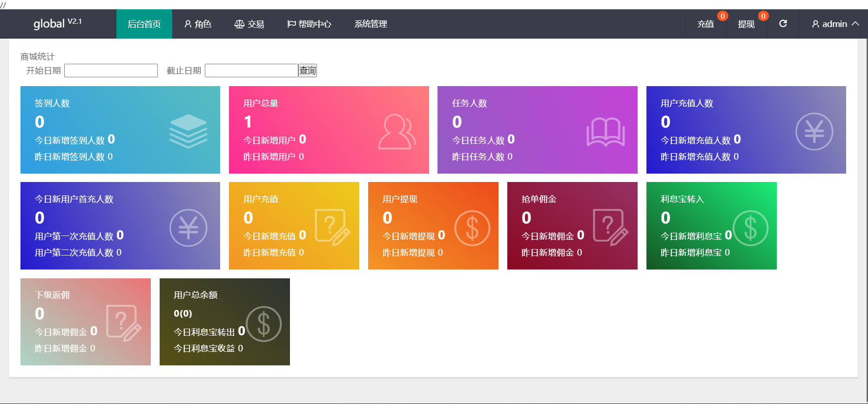Click the 提现 notification link

point(746,24)
